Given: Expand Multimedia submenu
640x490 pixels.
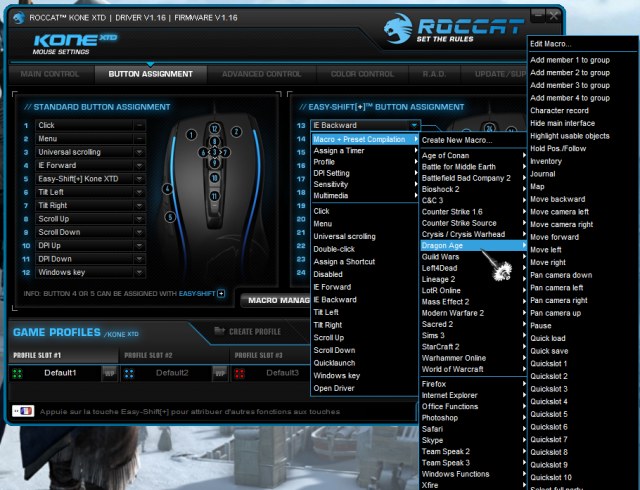Looking at the screenshot, I should [x=365, y=196].
